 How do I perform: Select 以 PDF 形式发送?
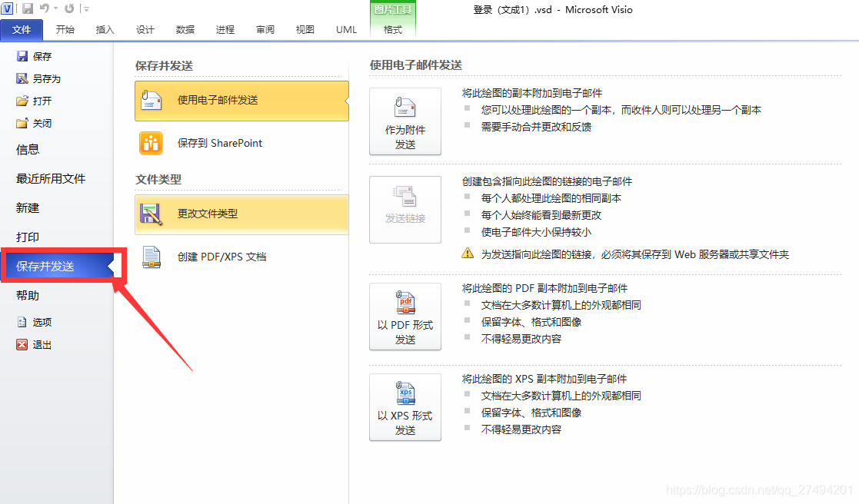click(x=405, y=317)
